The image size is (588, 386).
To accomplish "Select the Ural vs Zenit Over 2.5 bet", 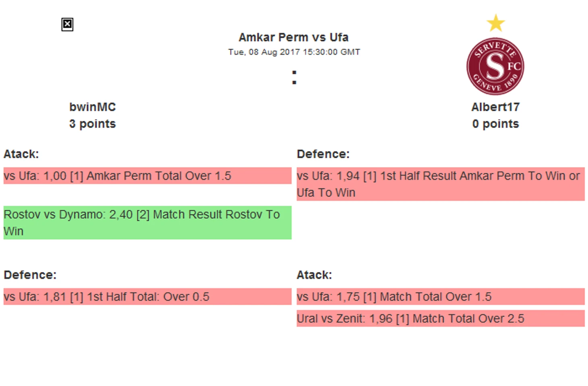I will [x=441, y=318].
